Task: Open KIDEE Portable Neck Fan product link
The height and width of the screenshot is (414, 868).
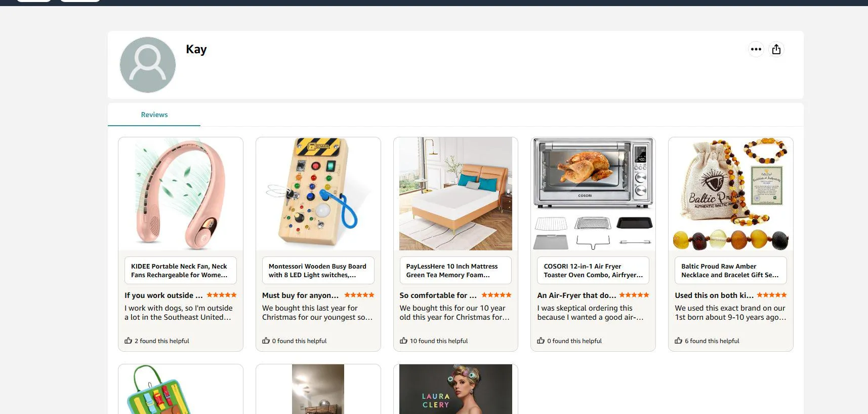Action: [x=181, y=271]
